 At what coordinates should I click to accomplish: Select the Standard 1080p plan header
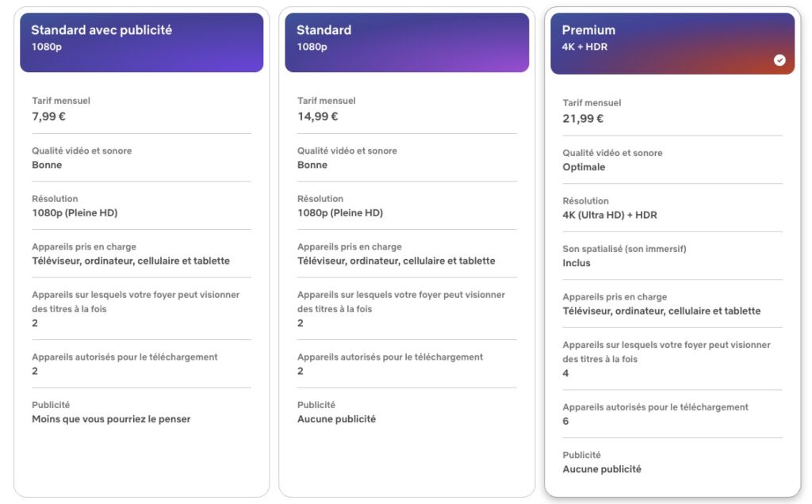click(407, 42)
